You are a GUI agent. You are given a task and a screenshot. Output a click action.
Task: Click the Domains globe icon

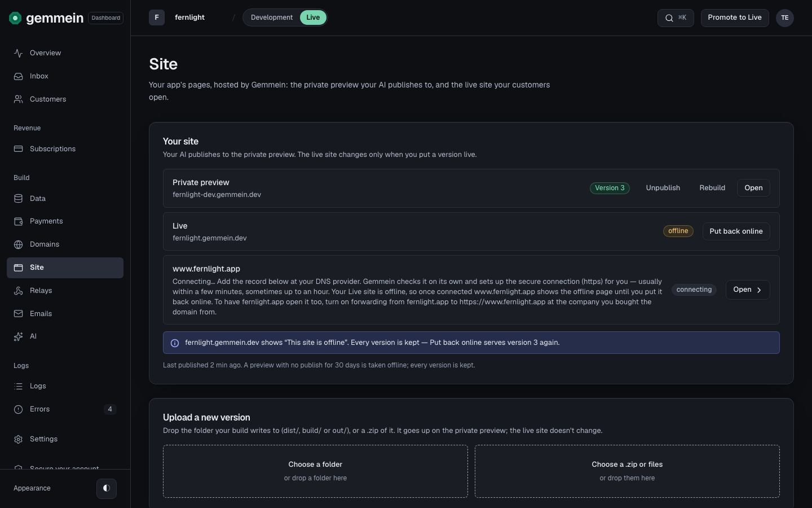[19, 244]
